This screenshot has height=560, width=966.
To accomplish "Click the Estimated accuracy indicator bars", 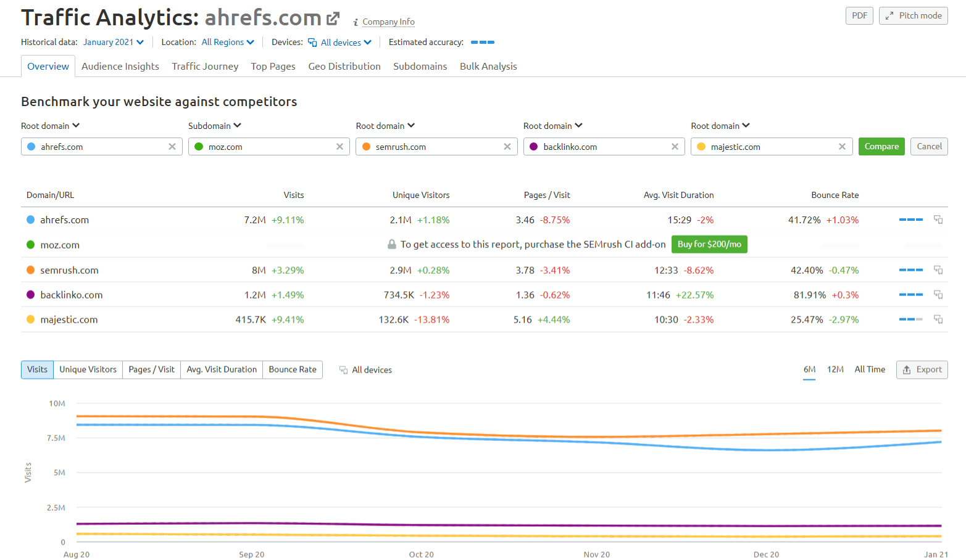I will (x=482, y=43).
